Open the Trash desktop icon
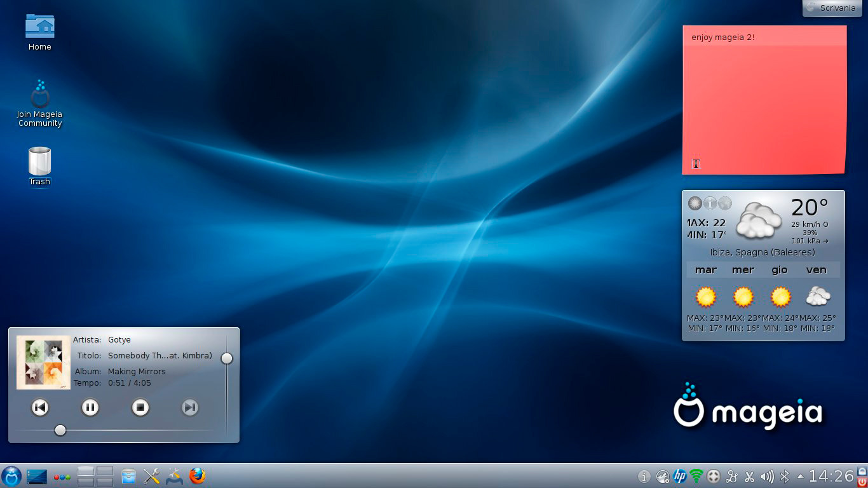Screen dimensions: 868x488 (39, 162)
